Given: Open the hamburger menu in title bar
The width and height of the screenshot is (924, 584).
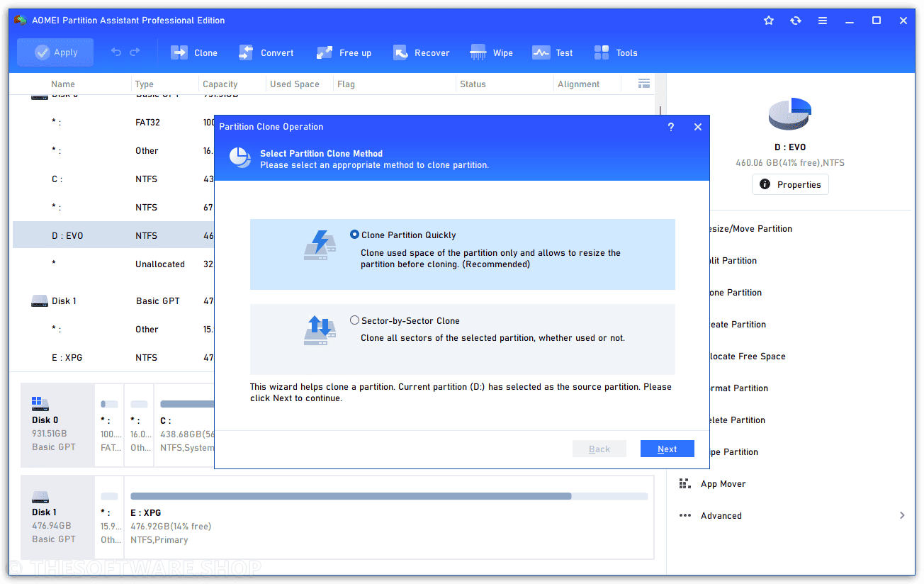Looking at the screenshot, I should [x=823, y=21].
